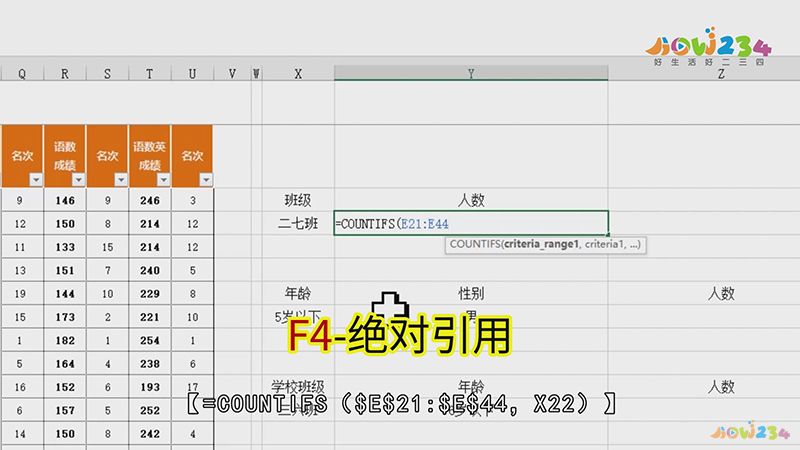Select cell with value 146
This screenshot has height=450, width=800.
coord(65,201)
